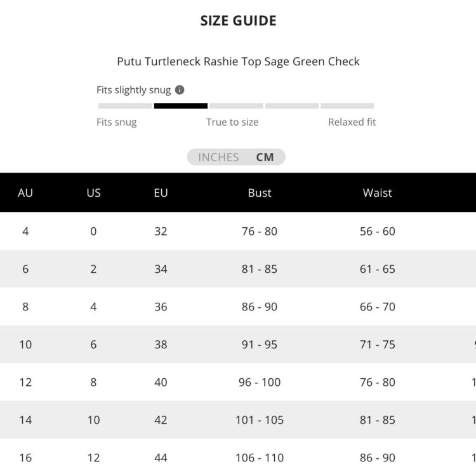The image size is (476, 476).
Task: Click the first fit scale segment
Action: coord(125,106)
